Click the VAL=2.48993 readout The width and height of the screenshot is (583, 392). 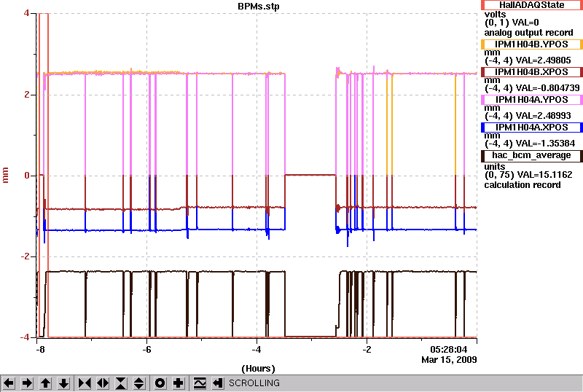[541, 116]
